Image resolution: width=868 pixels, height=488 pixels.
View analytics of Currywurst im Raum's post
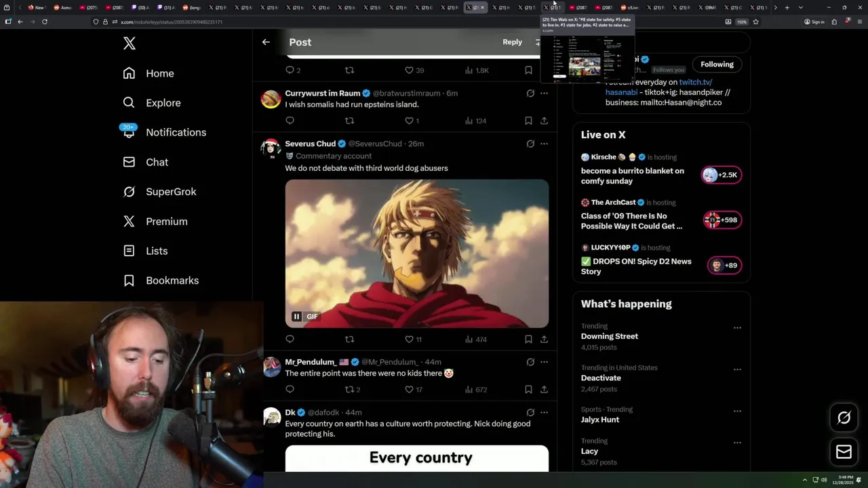pos(476,121)
